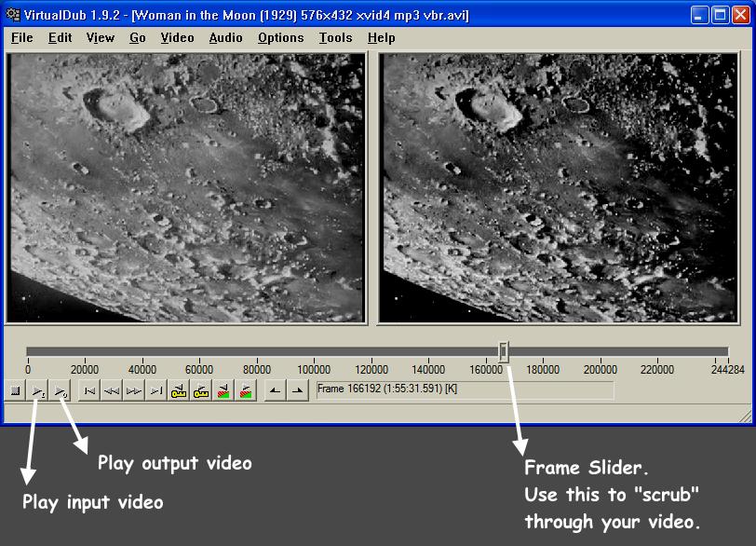Open the Options menu
The width and height of the screenshot is (756, 546).
[280, 37]
